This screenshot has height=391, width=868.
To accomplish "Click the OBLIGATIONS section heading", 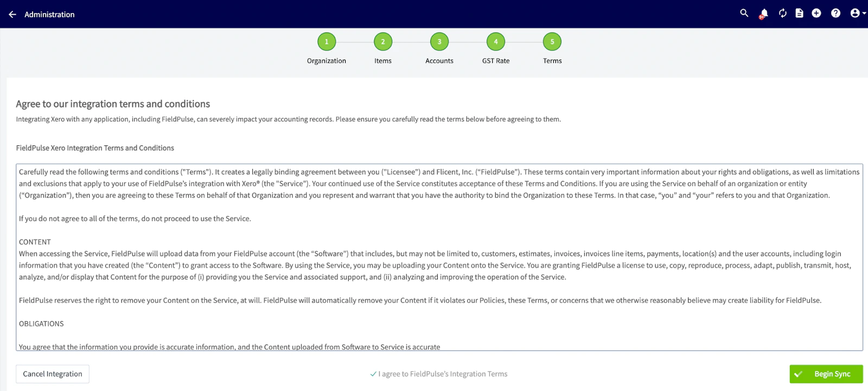I will pyautogui.click(x=41, y=324).
